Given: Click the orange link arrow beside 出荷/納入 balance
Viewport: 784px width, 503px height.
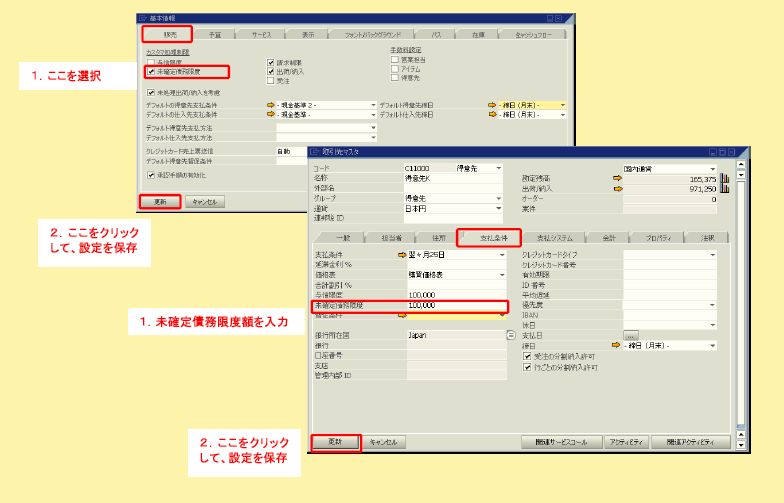Looking at the screenshot, I should point(617,188).
